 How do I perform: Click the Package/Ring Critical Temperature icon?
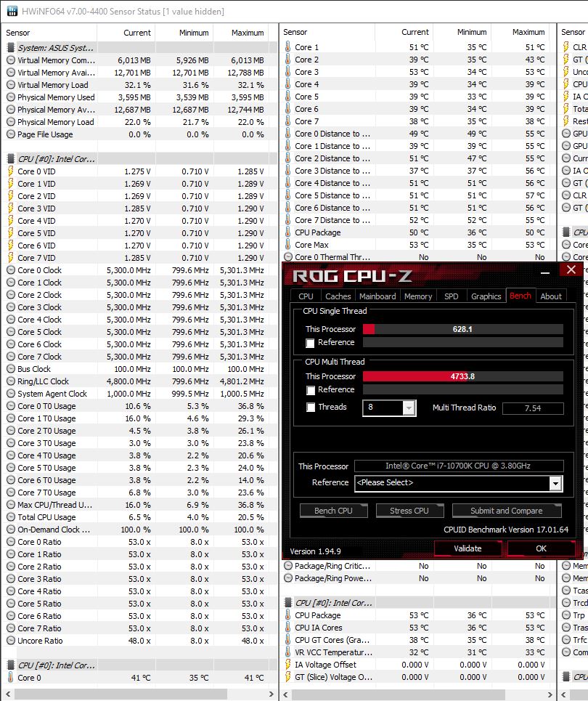288,566
